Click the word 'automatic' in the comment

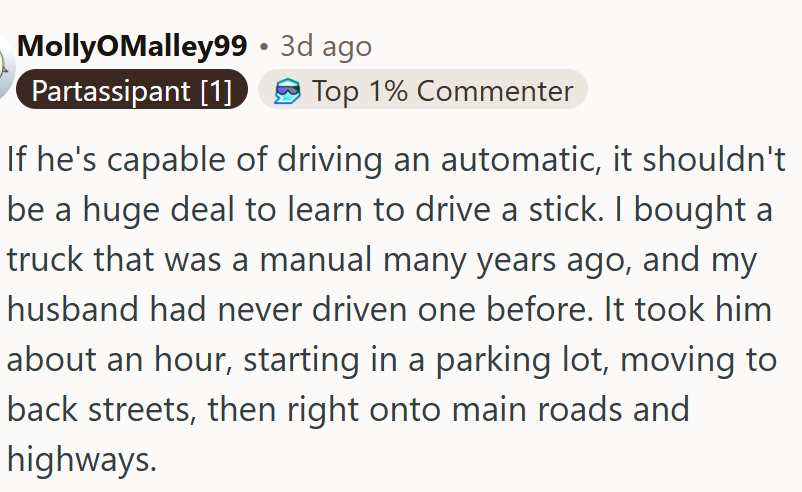521,159
